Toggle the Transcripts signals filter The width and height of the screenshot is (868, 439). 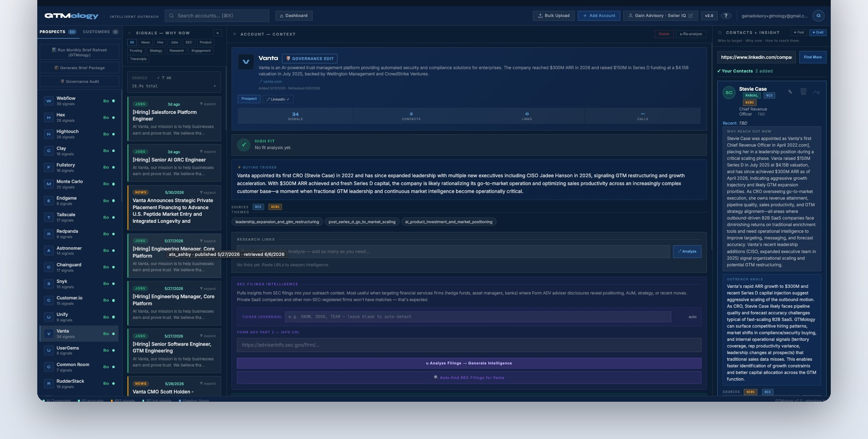138,59
